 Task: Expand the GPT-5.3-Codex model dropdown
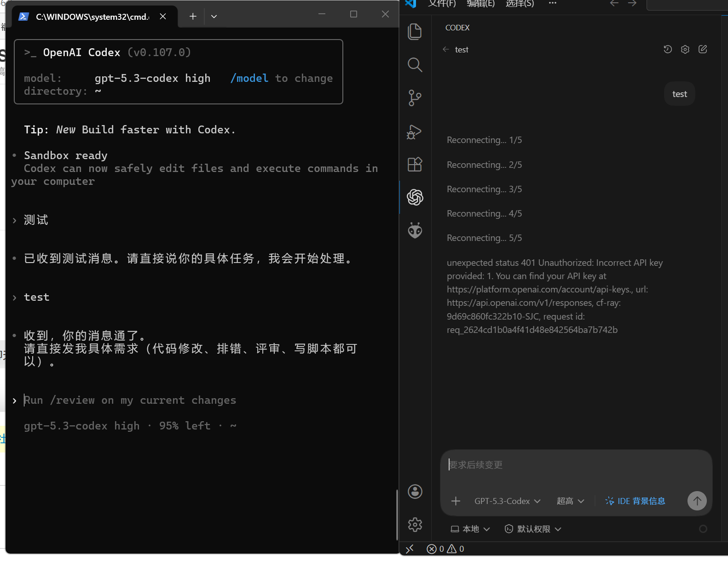(x=507, y=501)
